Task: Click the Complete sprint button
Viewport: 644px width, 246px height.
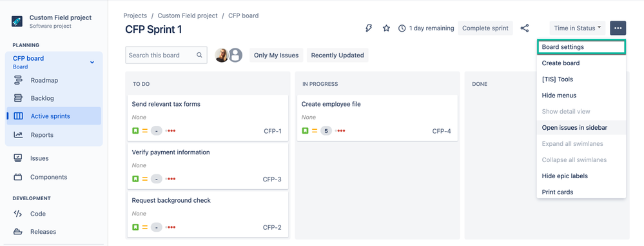Action: (485, 28)
